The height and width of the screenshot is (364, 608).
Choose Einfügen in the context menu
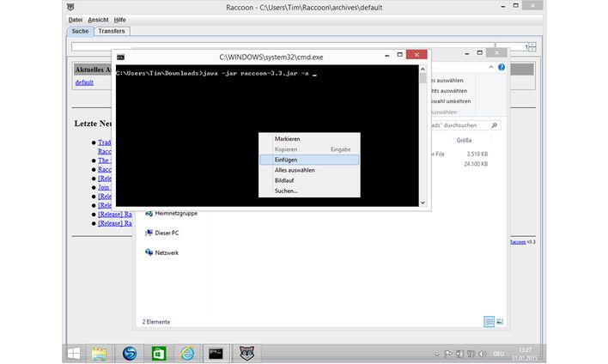[309, 160]
